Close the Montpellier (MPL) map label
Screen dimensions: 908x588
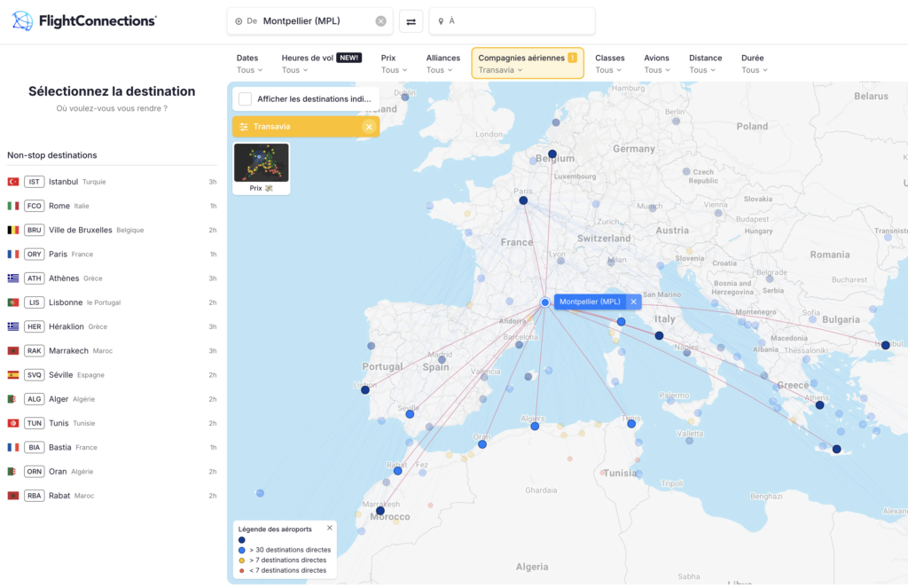[x=633, y=302]
